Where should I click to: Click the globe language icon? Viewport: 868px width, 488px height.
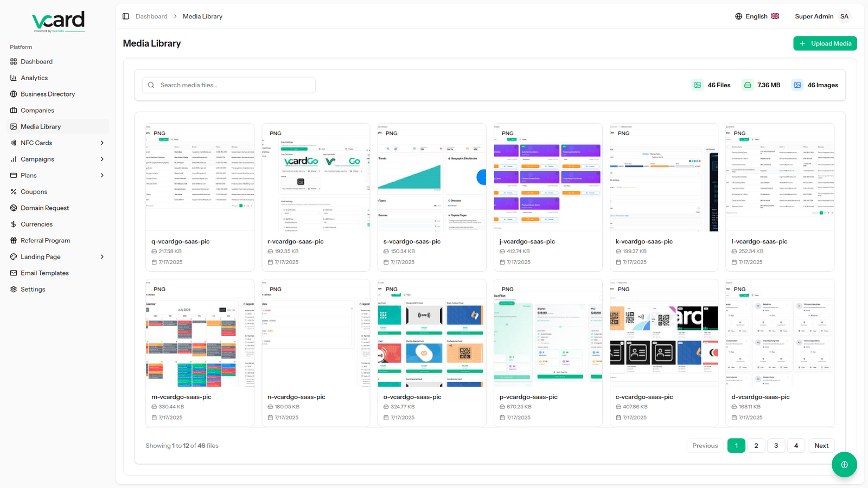(738, 16)
